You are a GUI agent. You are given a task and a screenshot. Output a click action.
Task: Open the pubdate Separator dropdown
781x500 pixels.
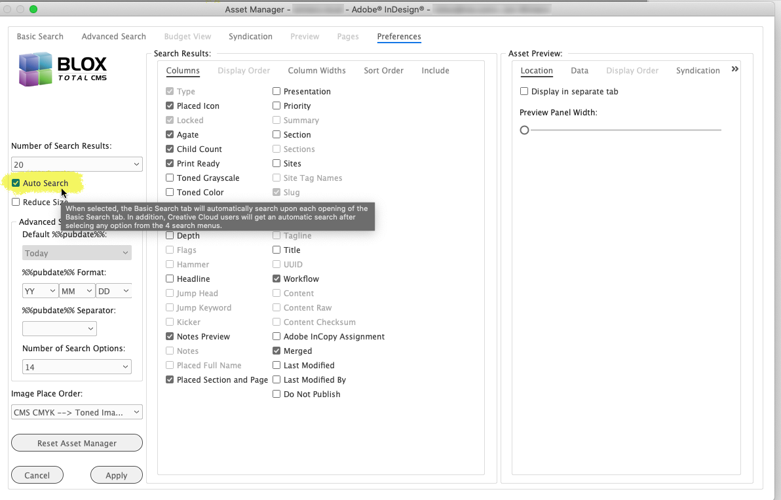tap(59, 329)
